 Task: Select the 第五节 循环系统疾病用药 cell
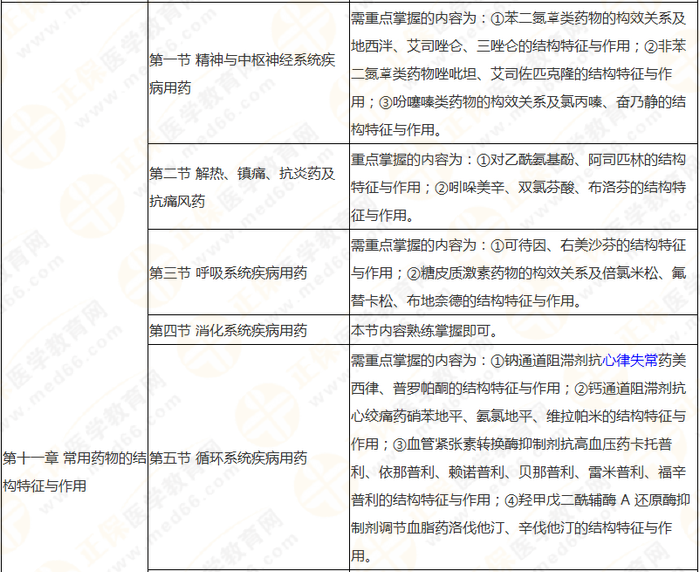[x=227, y=458]
